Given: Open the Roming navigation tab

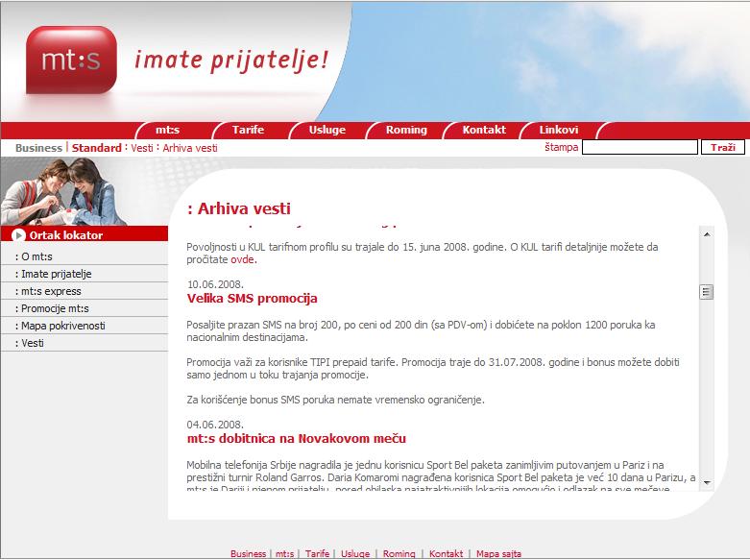Looking at the screenshot, I should click(406, 130).
